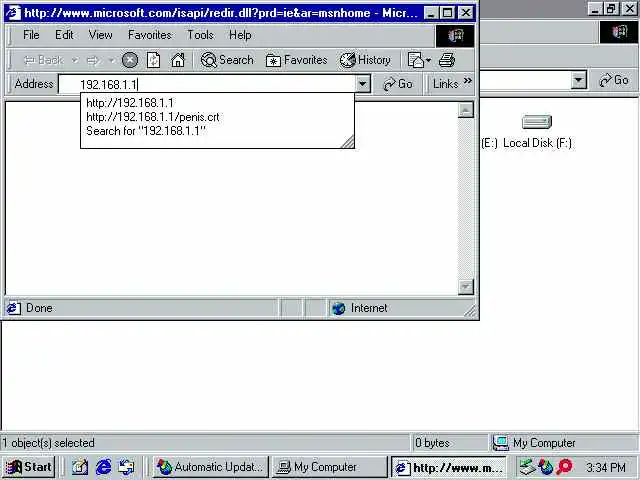The width and height of the screenshot is (640, 480).
Task: Open the Edit menu
Action: click(64, 35)
